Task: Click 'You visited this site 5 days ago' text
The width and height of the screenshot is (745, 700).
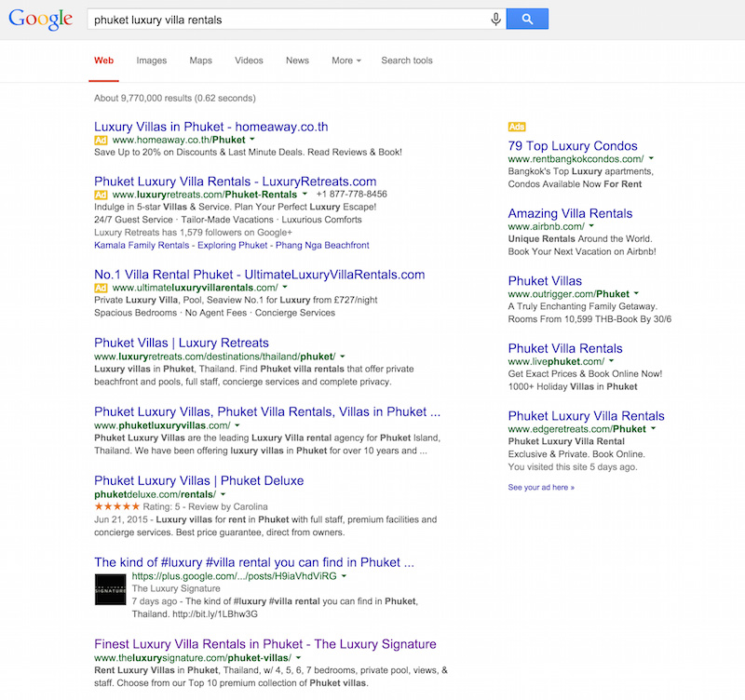Action: tap(573, 467)
